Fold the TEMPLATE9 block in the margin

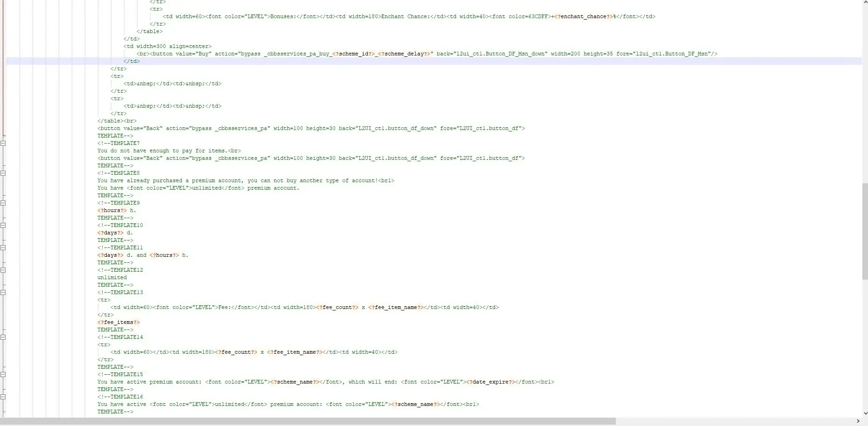(x=3, y=203)
